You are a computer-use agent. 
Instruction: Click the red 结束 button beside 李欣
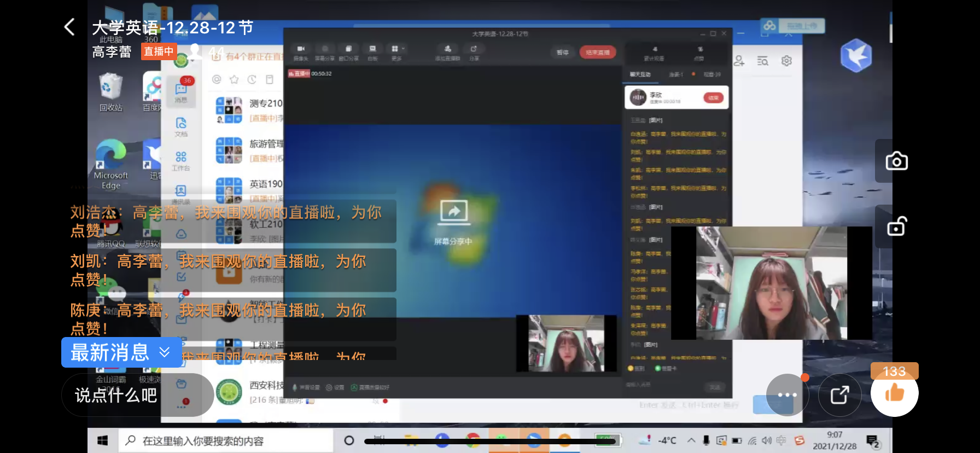pyautogui.click(x=713, y=98)
